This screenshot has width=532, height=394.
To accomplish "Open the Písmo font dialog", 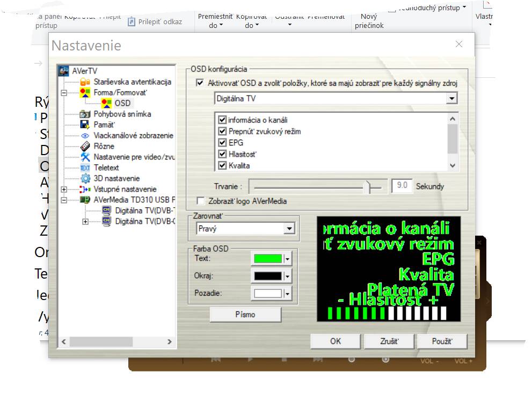I will [x=245, y=315].
